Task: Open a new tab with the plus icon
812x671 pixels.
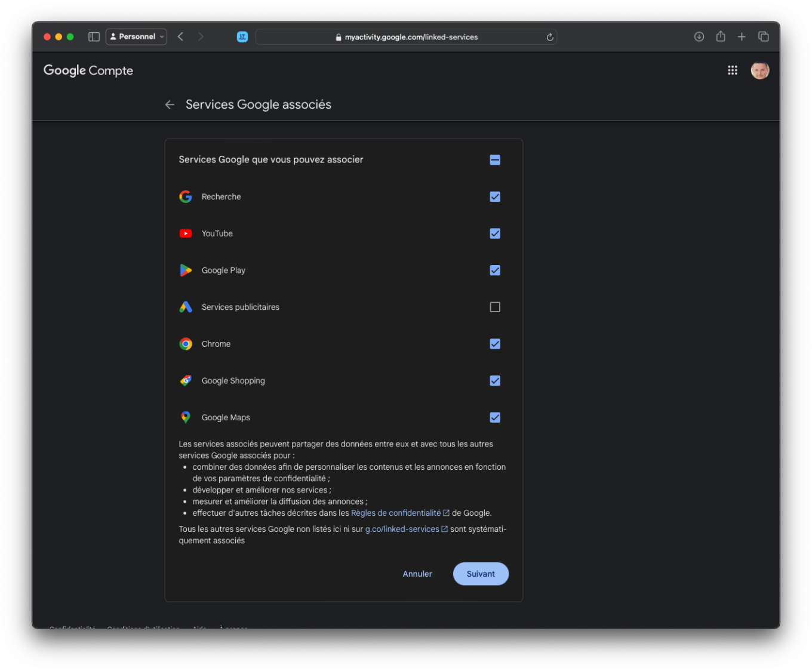Action: pyautogui.click(x=742, y=36)
